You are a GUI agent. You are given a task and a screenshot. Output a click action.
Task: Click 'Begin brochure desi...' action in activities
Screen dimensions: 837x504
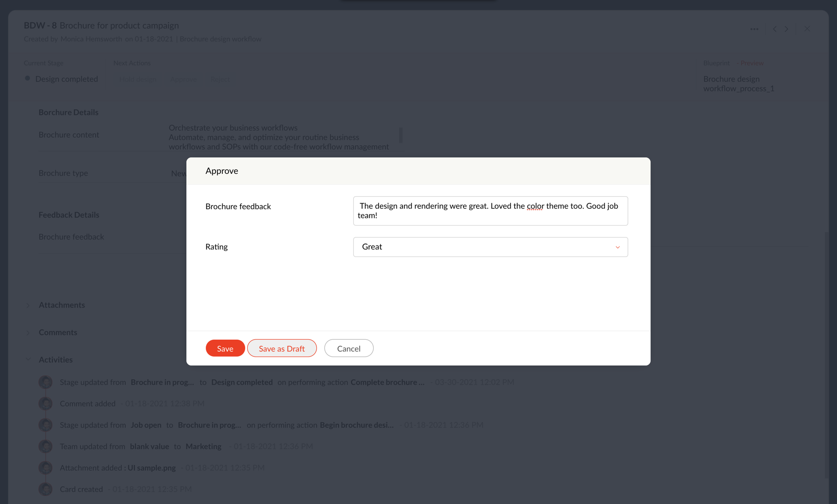tap(357, 425)
